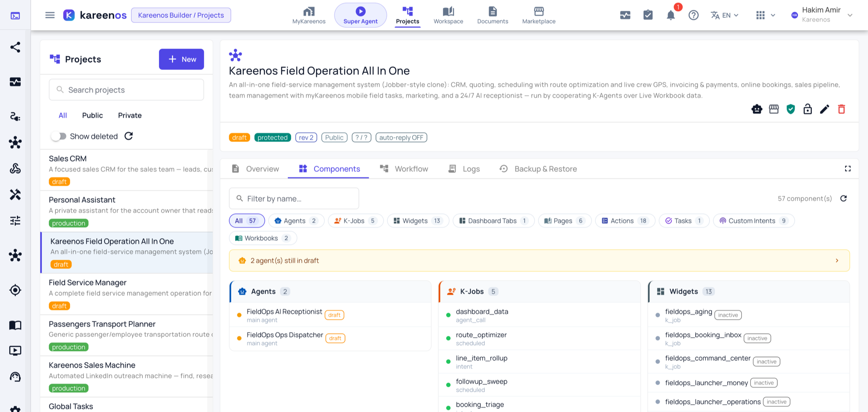868x412 pixels.
Task: Switch to the Logs tab
Action: pyautogui.click(x=464, y=169)
